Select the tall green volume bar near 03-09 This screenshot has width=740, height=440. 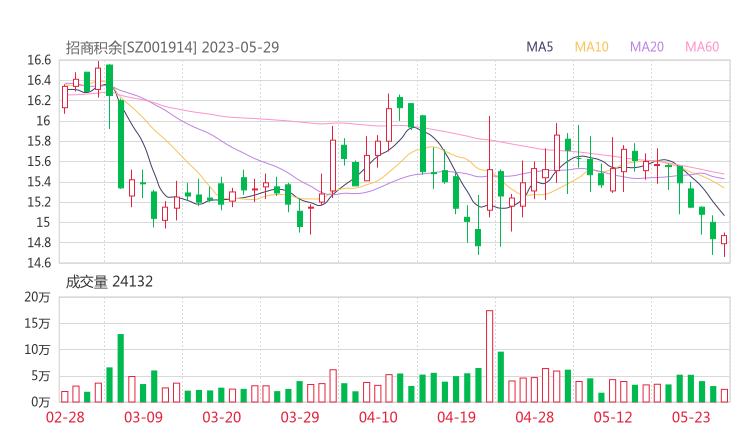121,368
